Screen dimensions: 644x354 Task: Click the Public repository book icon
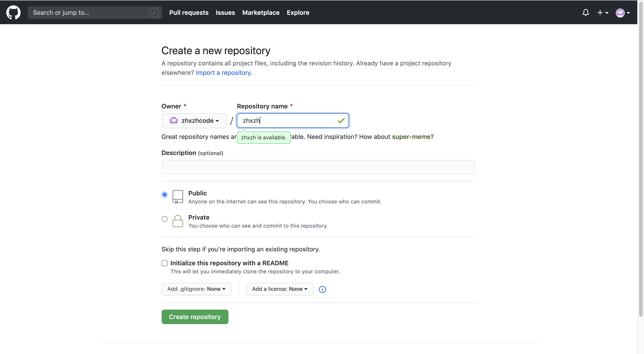tap(178, 197)
